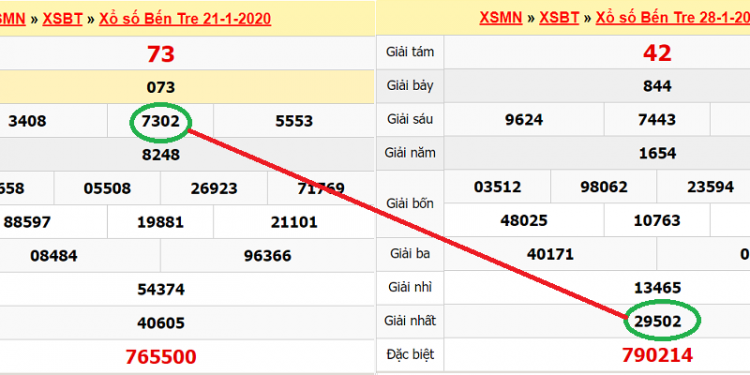
Task: Click the cell with 21101
Action: click(294, 222)
